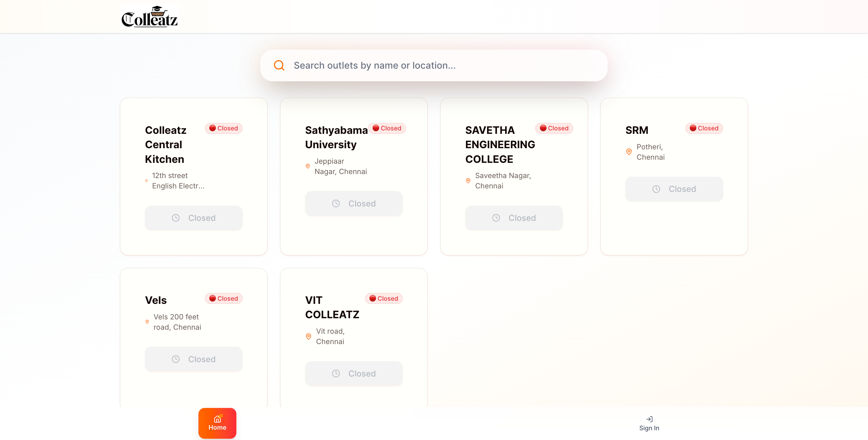Click the Closed badge on Colleatz Central Kitchen
The height and width of the screenshot is (440, 868).
point(223,128)
